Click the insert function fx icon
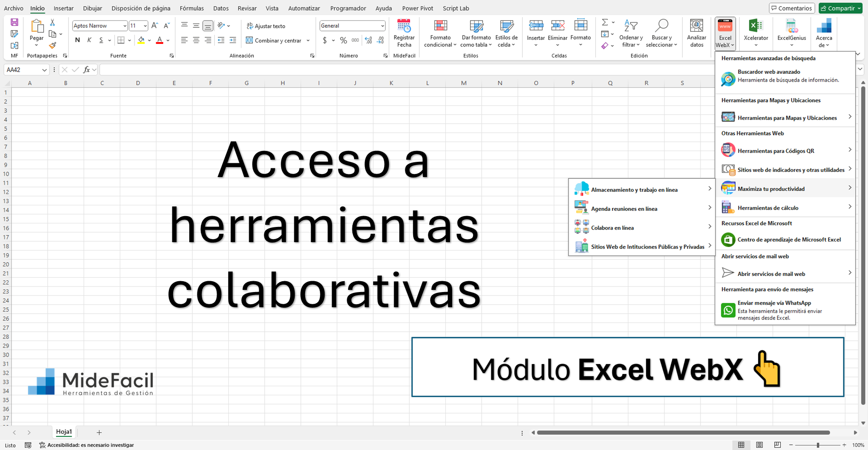Viewport: 868px width, 450px height. pos(86,69)
